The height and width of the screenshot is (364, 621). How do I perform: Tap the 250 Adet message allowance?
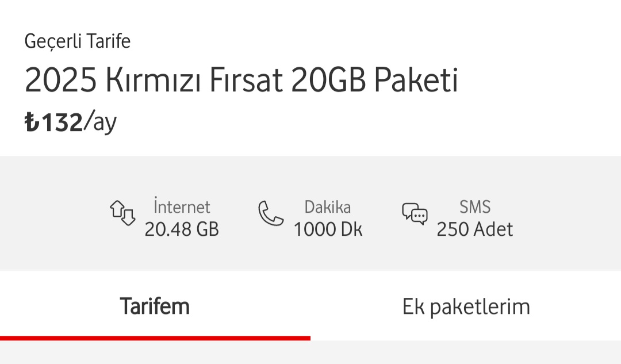pos(475,229)
